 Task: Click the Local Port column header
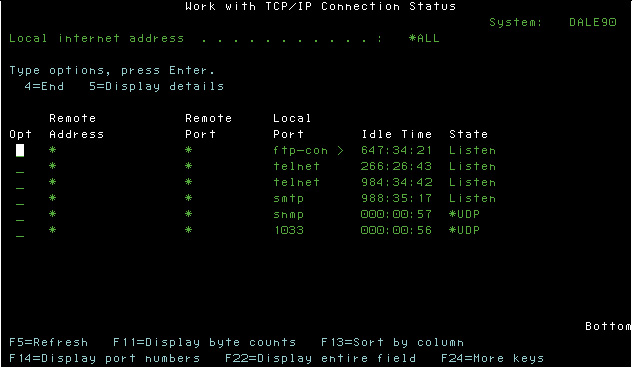[292, 126]
